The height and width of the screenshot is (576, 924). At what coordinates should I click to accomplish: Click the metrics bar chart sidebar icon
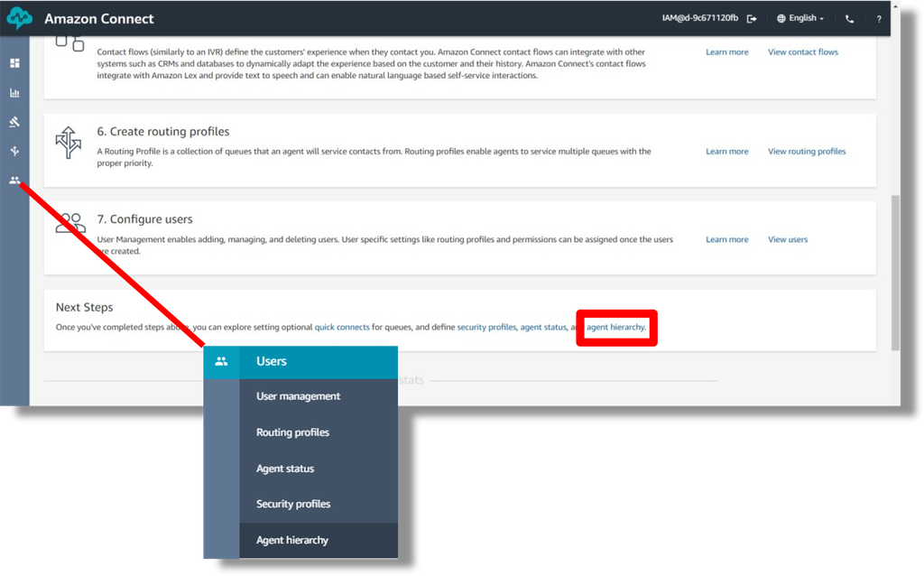14,93
